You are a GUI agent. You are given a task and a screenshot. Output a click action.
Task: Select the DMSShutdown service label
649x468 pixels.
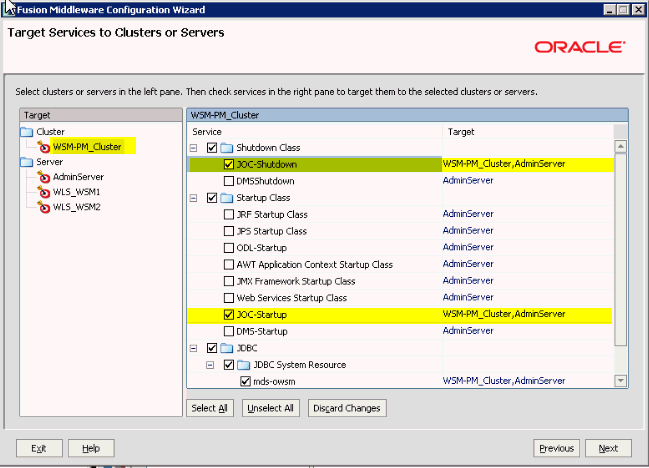click(x=265, y=181)
